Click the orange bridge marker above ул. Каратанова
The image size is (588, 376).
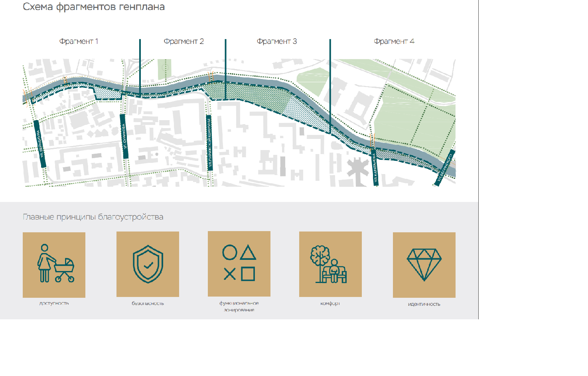click(372, 140)
